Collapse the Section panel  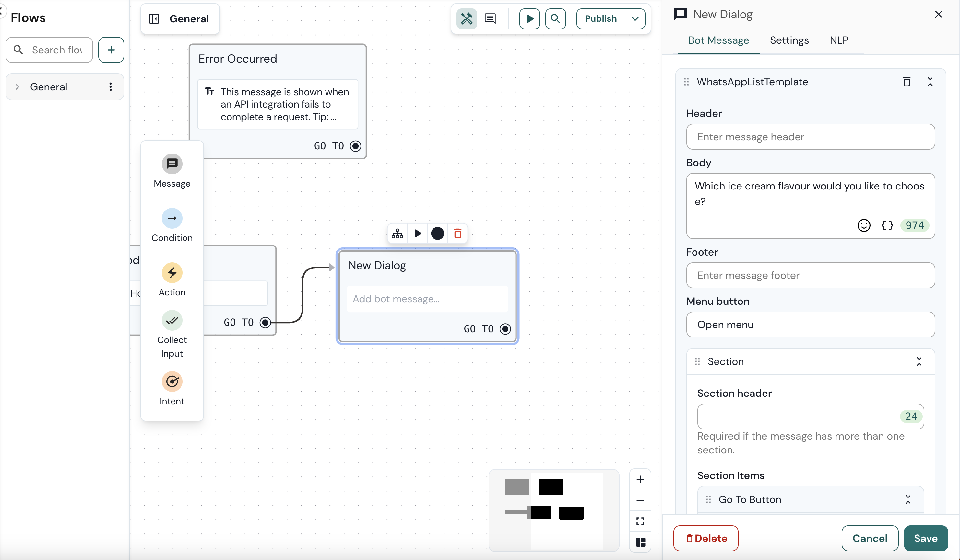coord(919,361)
